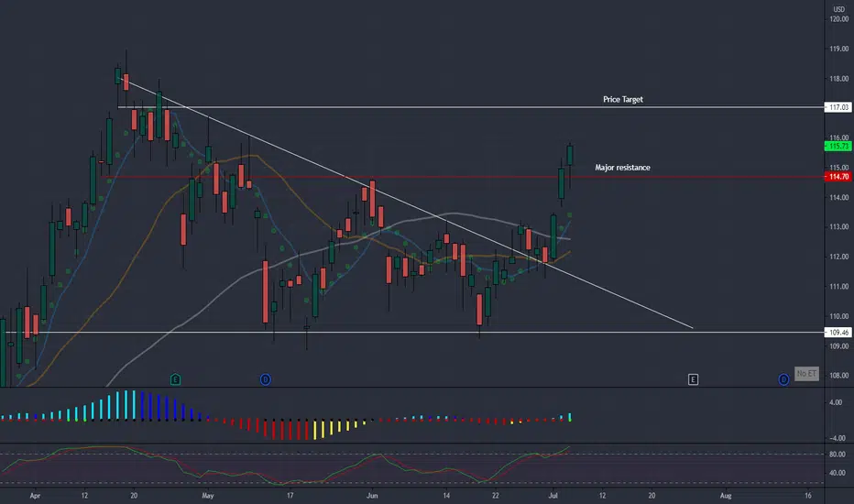This screenshot has height=504, width=854.
Task: Click the 108.00 price axis value
Action: tap(838, 375)
